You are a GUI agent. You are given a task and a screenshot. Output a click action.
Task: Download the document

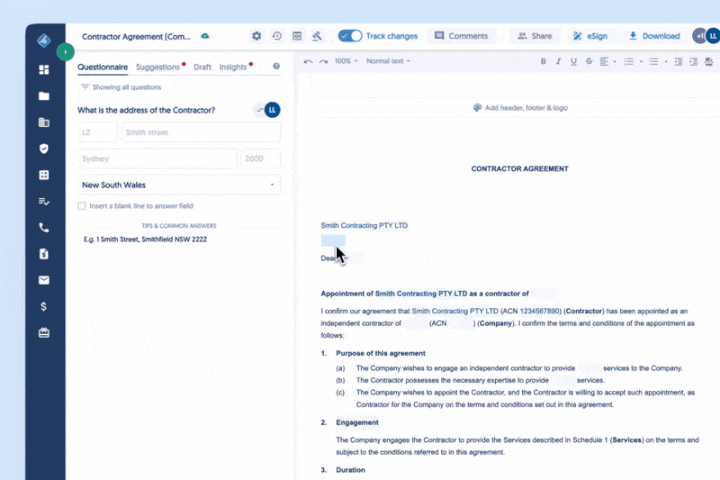(654, 36)
